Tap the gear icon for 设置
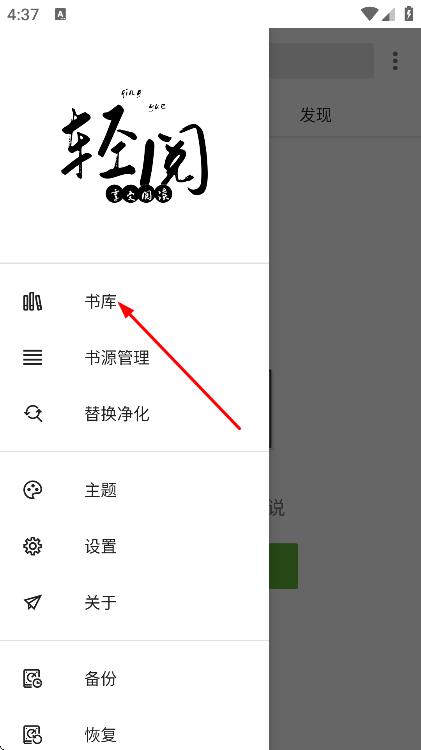Screen dimensions: 421x750 tap(33, 546)
